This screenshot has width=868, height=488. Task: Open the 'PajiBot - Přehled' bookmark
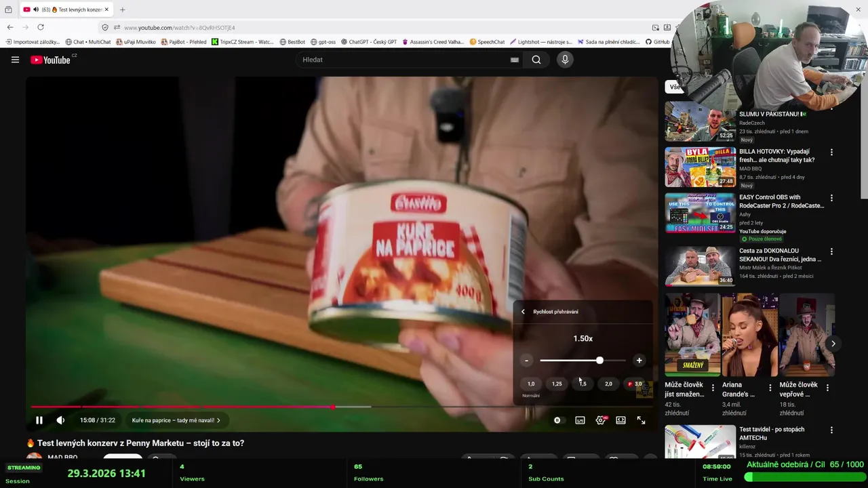[x=184, y=42]
